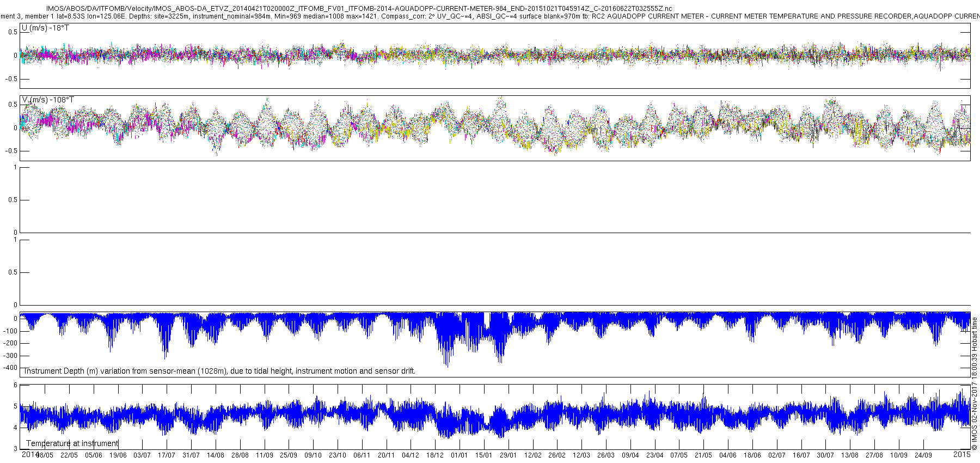Click the 02/07 date tick label
Image resolution: width=980 pixels, height=463 pixels.
click(777, 455)
